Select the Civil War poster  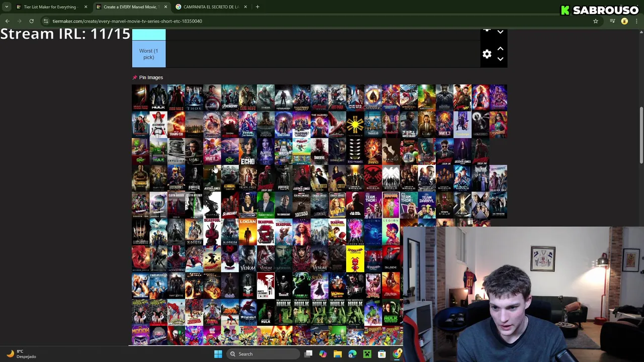coord(355,97)
